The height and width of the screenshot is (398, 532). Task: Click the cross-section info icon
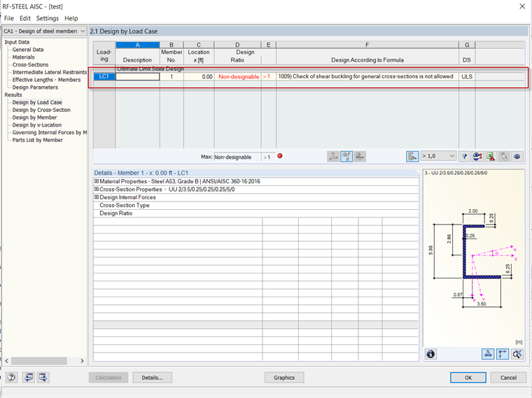431,354
